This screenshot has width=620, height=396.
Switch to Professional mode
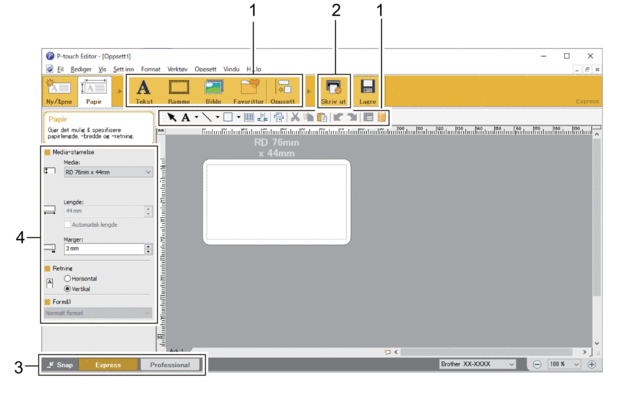pyautogui.click(x=170, y=365)
